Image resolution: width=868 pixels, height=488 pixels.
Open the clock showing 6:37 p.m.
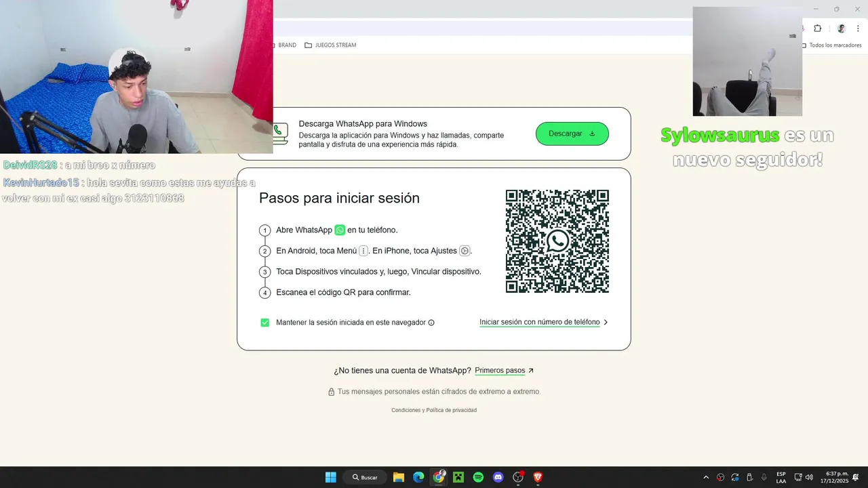point(834,477)
